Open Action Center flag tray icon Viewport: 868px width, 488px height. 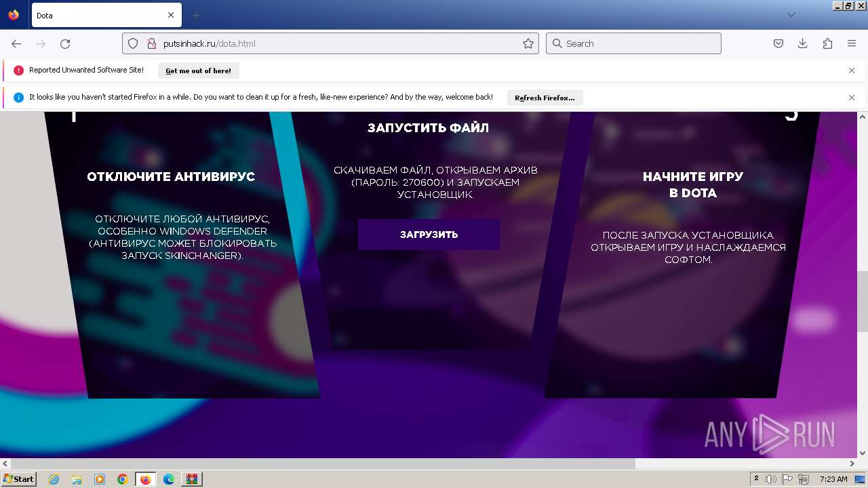point(787,479)
